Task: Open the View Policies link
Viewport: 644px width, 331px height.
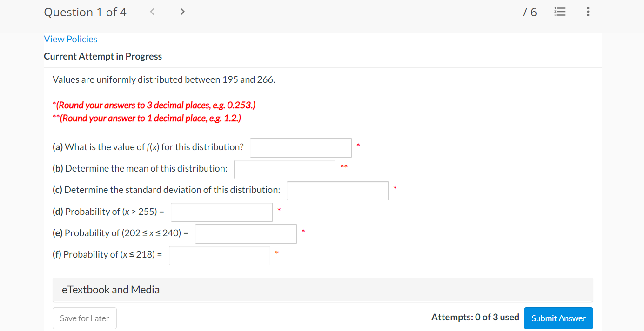Action: pyautogui.click(x=70, y=39)
